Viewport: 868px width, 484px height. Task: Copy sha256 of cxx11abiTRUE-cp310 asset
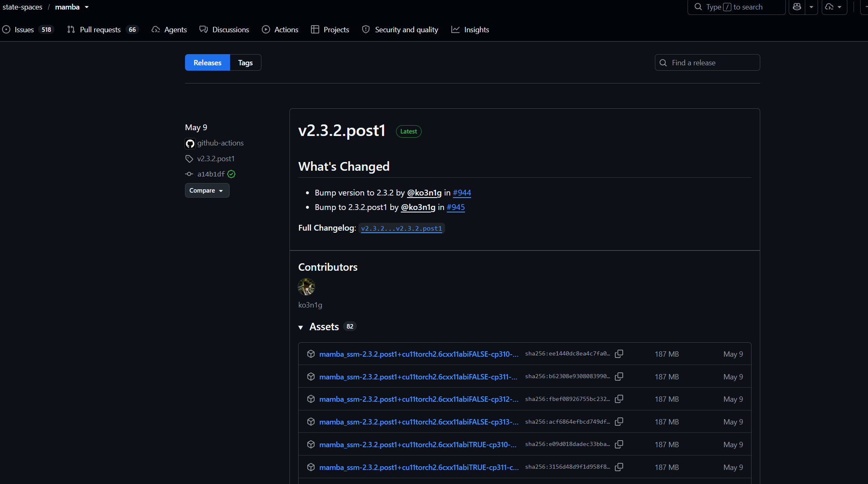pos(619,444)
